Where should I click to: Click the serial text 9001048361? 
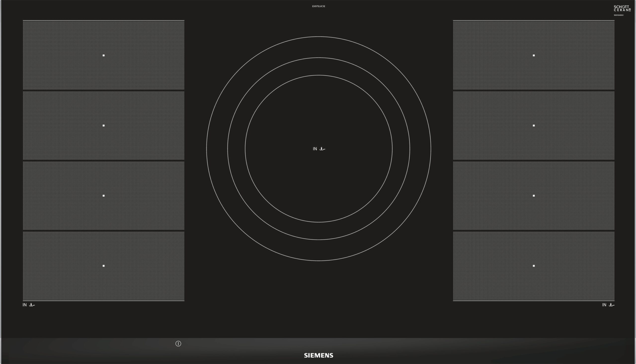(619, 15)
